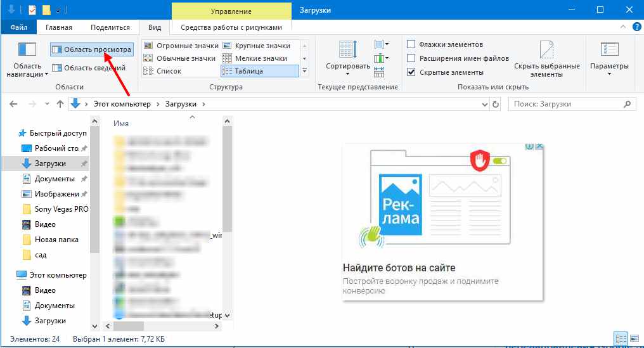The width and height of the screenshot is (644, 348).
Task: Click the navigation pane scroll down arrow
Action: click(x=95, y=326)
